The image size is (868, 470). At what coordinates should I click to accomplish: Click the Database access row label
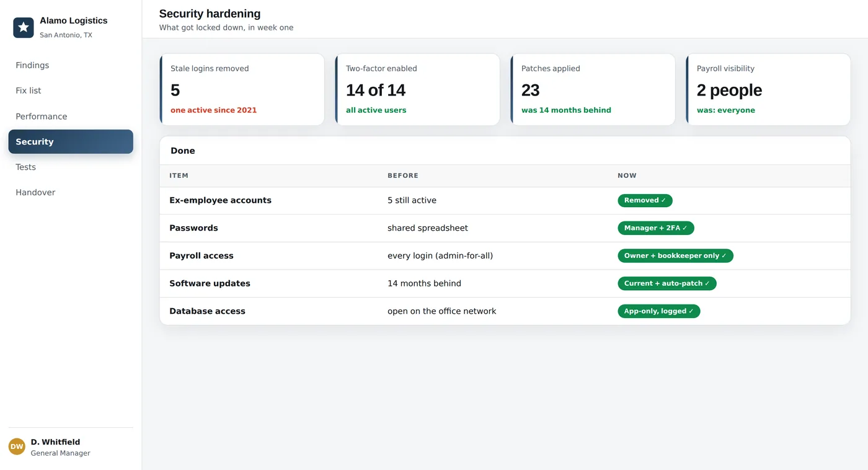coord(207,311)
